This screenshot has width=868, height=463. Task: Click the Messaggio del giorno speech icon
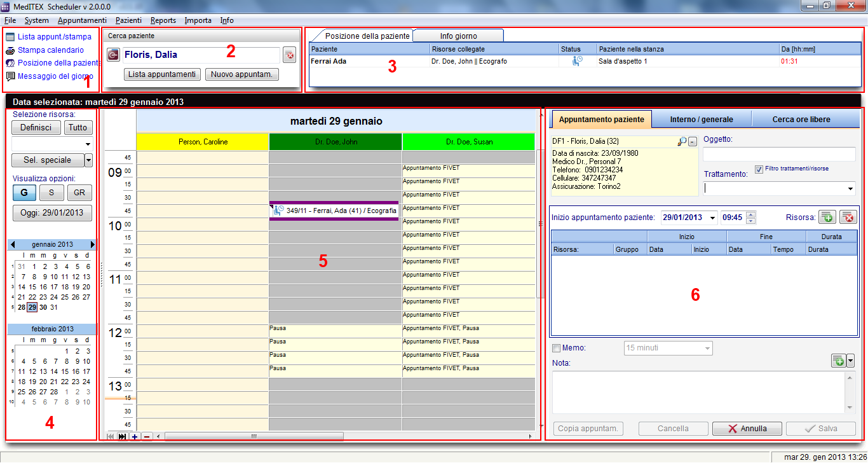click(10, 76)
